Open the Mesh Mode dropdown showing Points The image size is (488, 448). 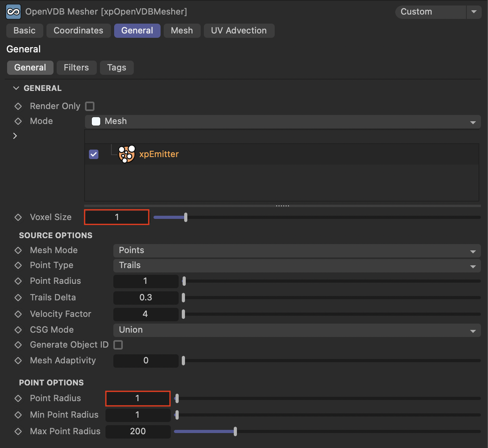pyautogui.click(x=297, y=250)
